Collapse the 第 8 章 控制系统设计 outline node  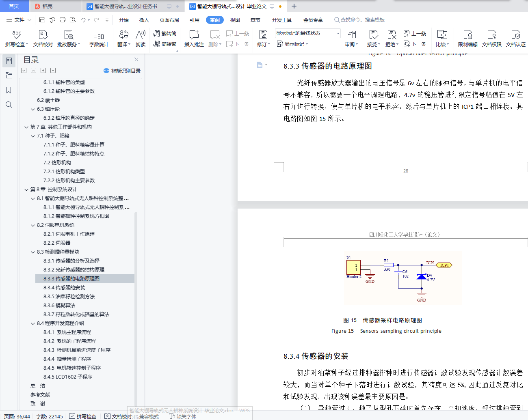[26, 190]
